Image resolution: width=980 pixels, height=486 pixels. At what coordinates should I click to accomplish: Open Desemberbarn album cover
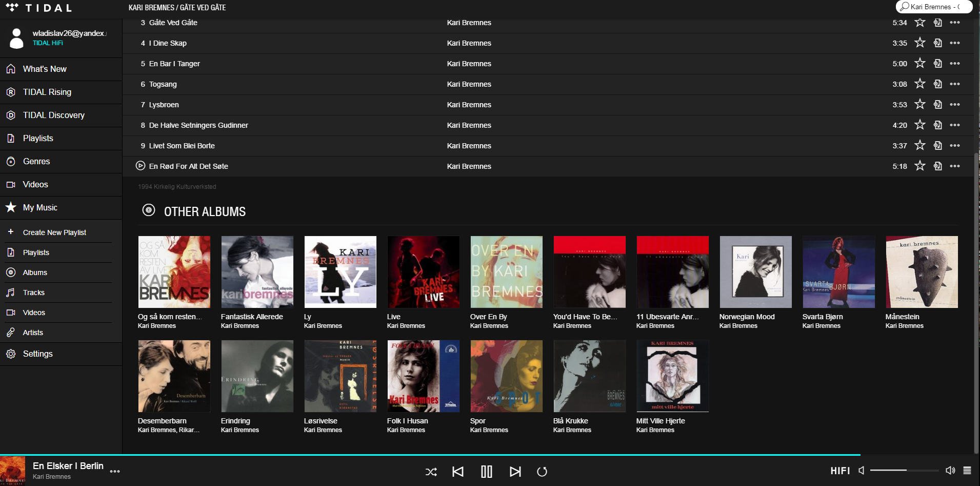point(174,376)
